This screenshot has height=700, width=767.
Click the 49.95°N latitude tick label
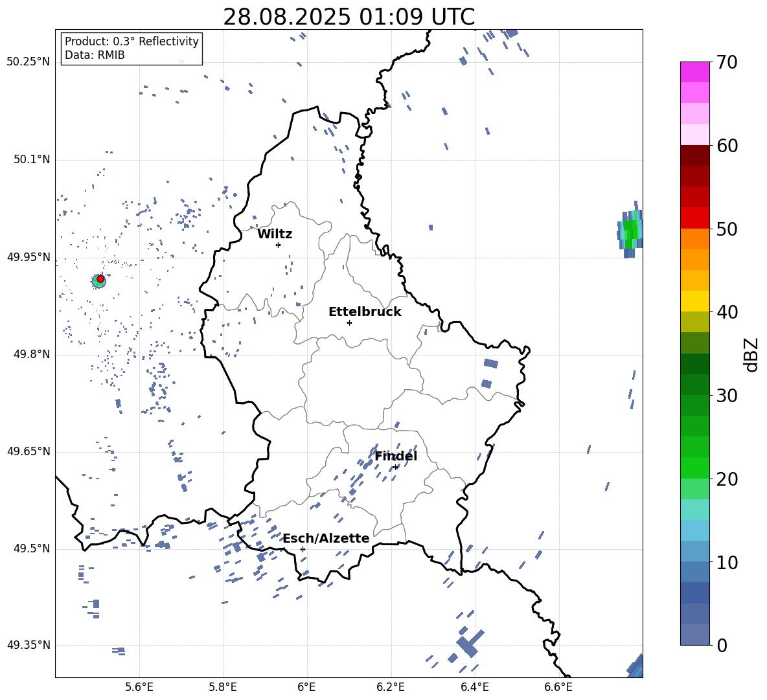[28, 256]
